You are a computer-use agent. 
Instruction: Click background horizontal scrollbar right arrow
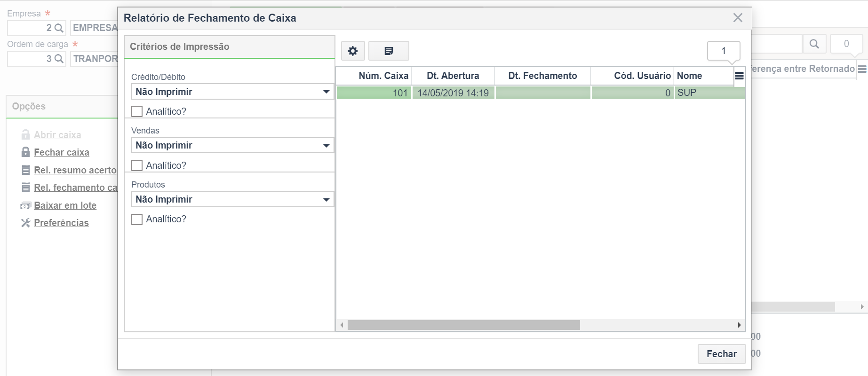[862, 306]
